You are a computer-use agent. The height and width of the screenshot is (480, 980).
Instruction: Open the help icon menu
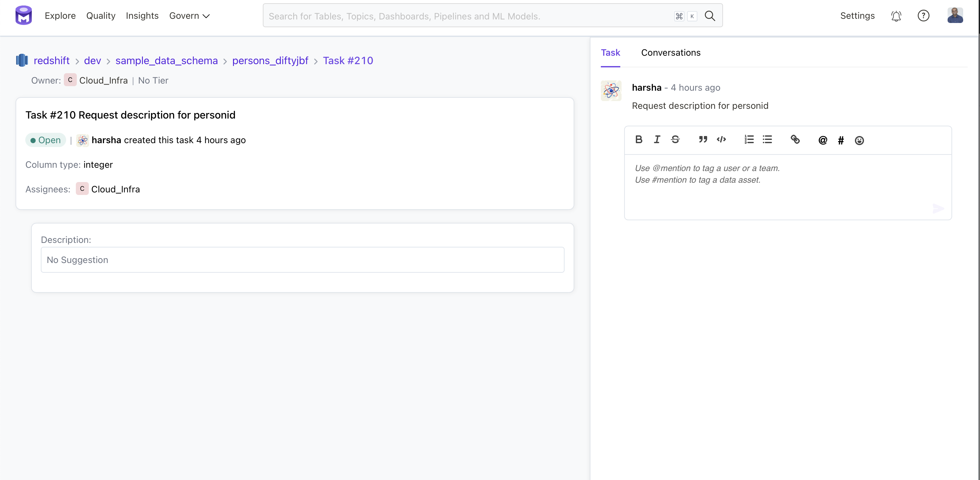point(924,16)
